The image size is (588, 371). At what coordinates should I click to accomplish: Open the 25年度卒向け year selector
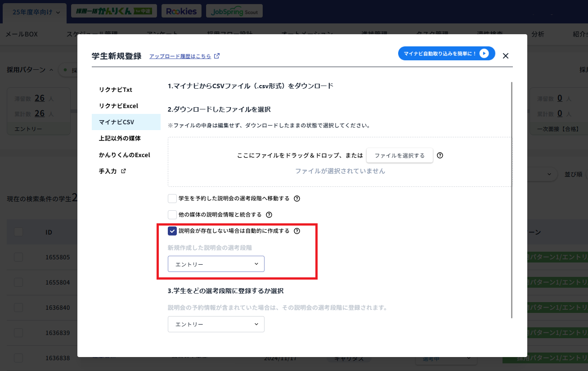pos(34,13)
